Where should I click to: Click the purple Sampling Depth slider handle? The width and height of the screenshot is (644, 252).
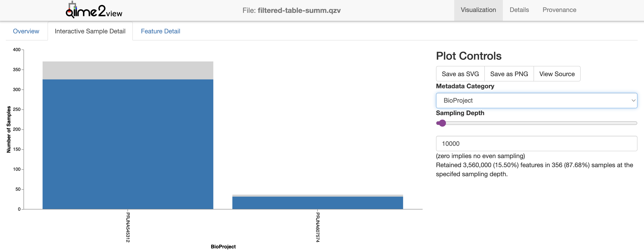click(442, 123)
